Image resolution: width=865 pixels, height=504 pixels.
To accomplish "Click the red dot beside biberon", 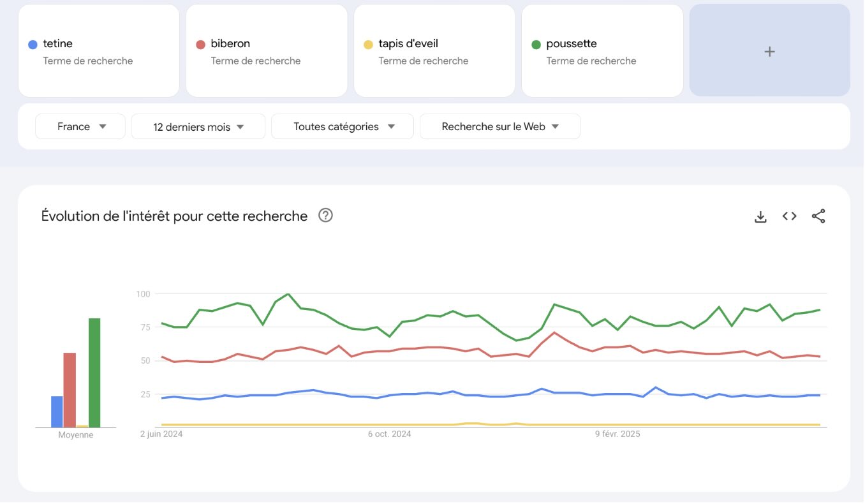I will tap(200, 45).
